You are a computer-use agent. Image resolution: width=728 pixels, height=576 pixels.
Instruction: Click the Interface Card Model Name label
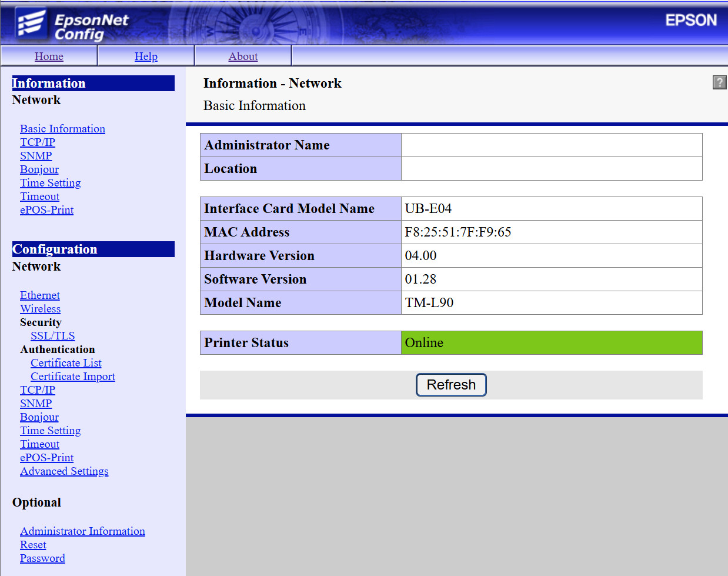[x=289, y=209]
